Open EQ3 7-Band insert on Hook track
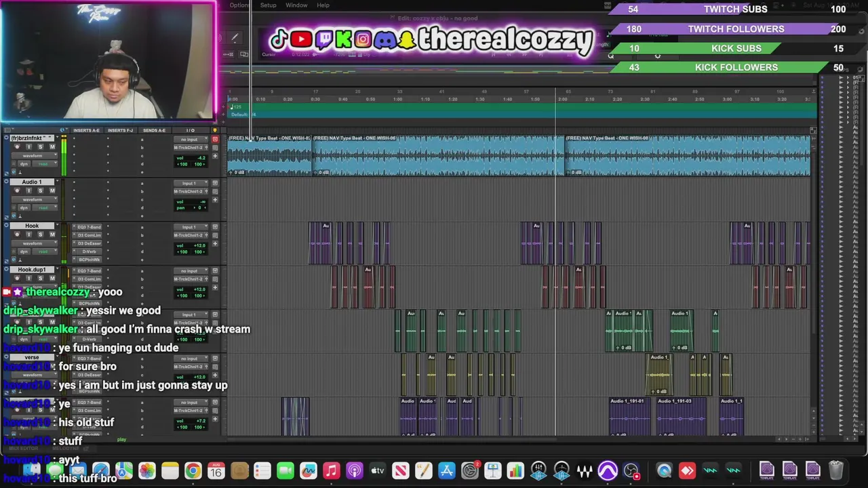The height and width of the screenshot is (488, 868). coord(89,227)
